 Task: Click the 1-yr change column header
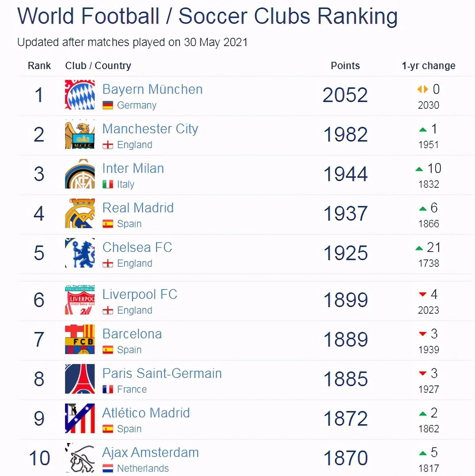(x=428, y=66)
